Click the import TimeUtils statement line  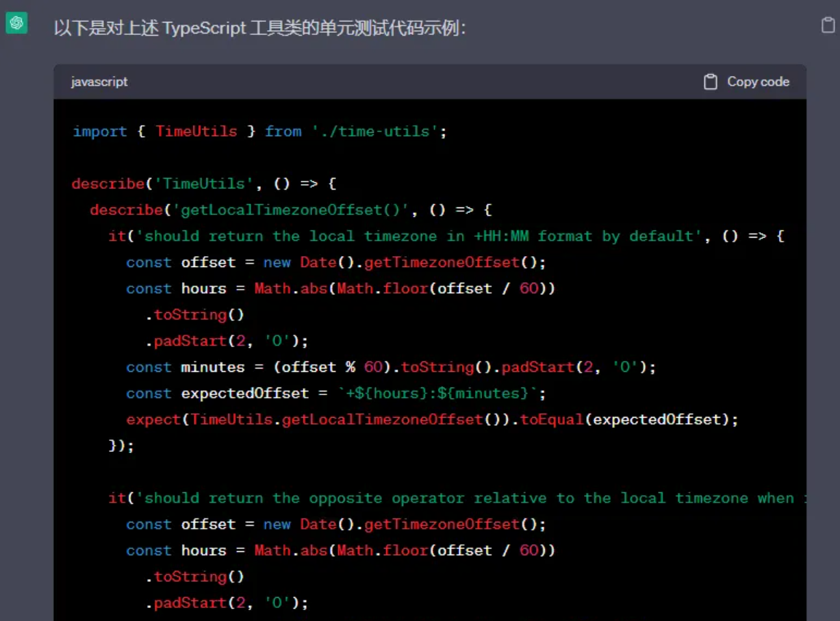(x=259, y=131)
